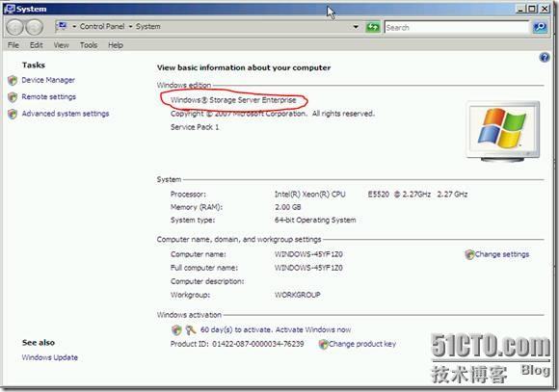Click the shield icon beside Change product key

click(323, 344)
